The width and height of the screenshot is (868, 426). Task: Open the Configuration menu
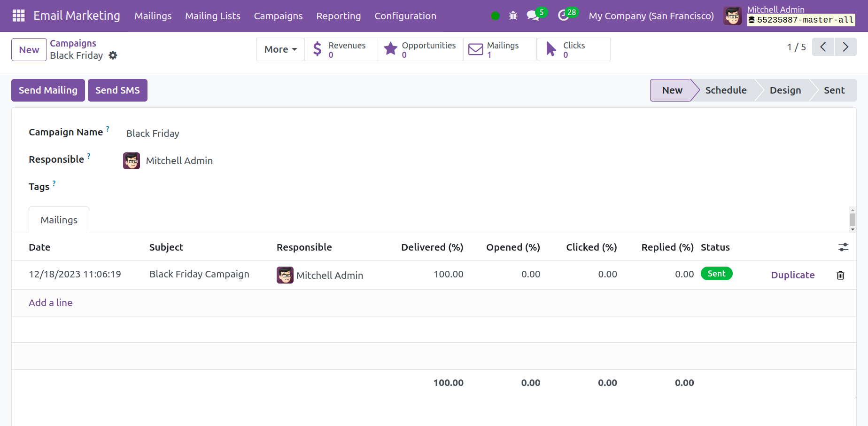tap(405, 16)
